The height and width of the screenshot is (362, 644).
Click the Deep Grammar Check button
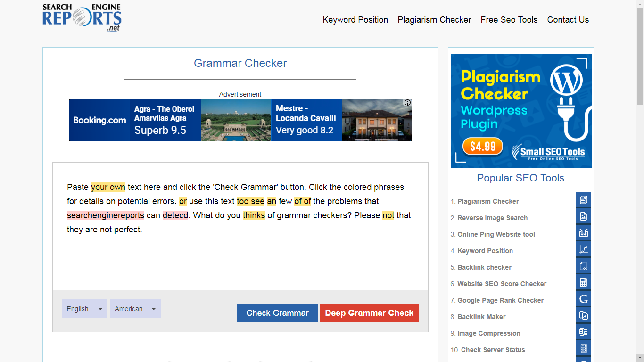[x=369, y=313]
